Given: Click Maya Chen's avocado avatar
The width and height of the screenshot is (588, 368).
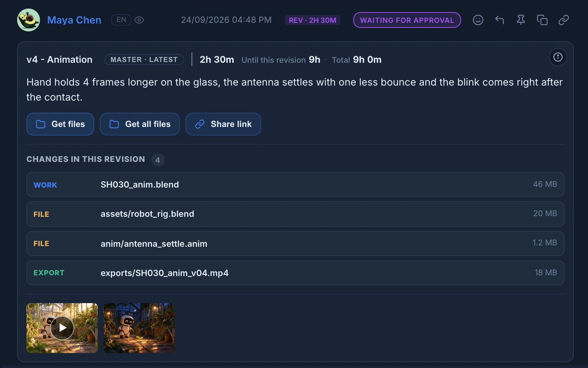Looking at the screenshot, I should tap(29, 20).
